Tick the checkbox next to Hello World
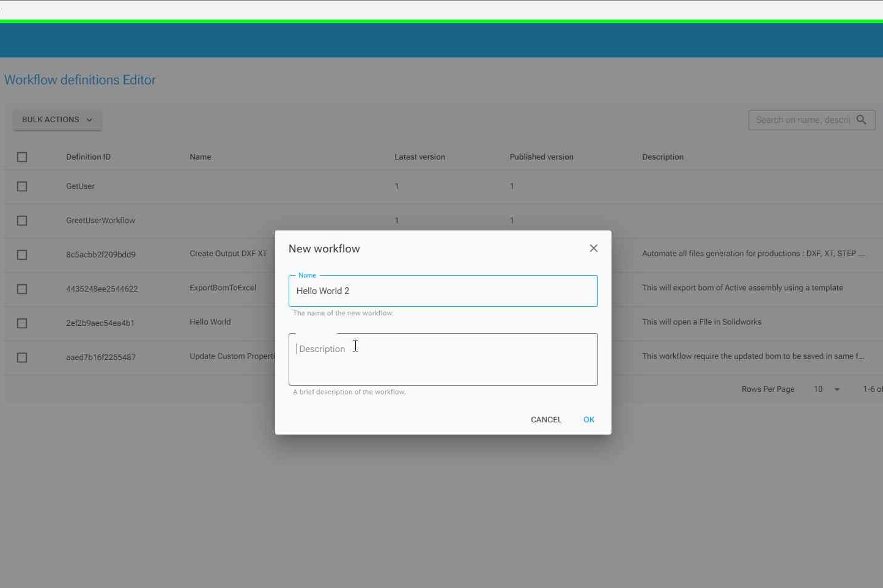883x588 pixels. point(22,323)
